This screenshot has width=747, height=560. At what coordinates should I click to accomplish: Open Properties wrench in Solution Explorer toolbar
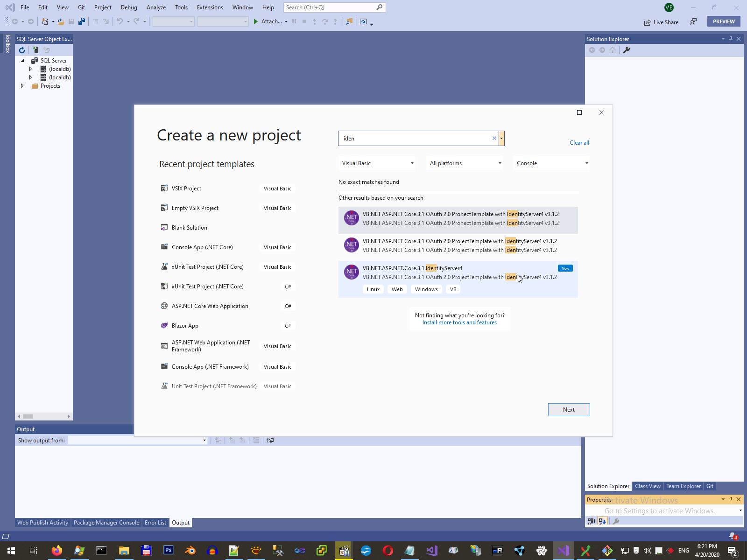click(627, 50)
